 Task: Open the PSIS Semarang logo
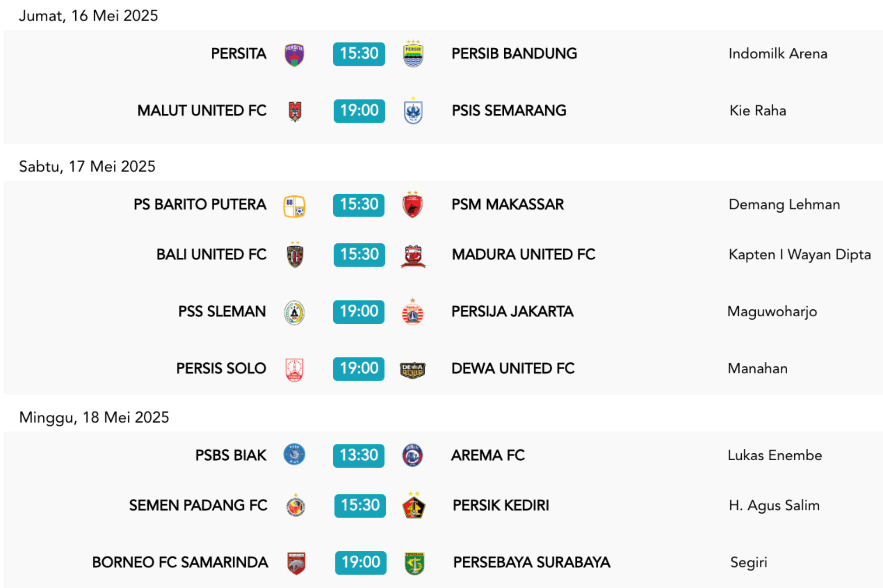tap(413, 111)
